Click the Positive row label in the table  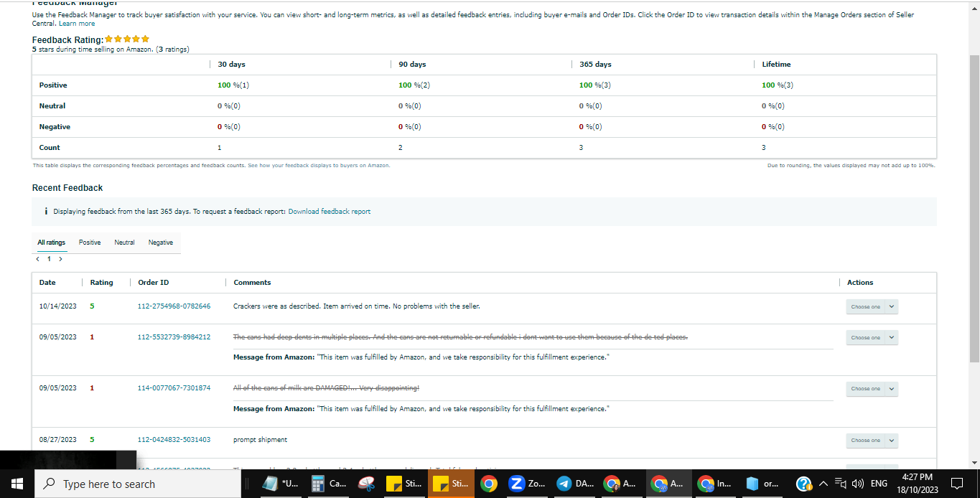pyautogui.click(x=53, y=85)
